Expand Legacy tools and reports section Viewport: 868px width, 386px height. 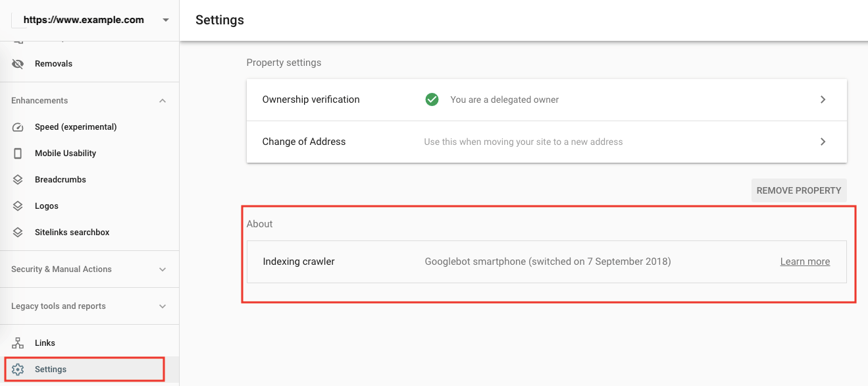[x=163, y=306]
